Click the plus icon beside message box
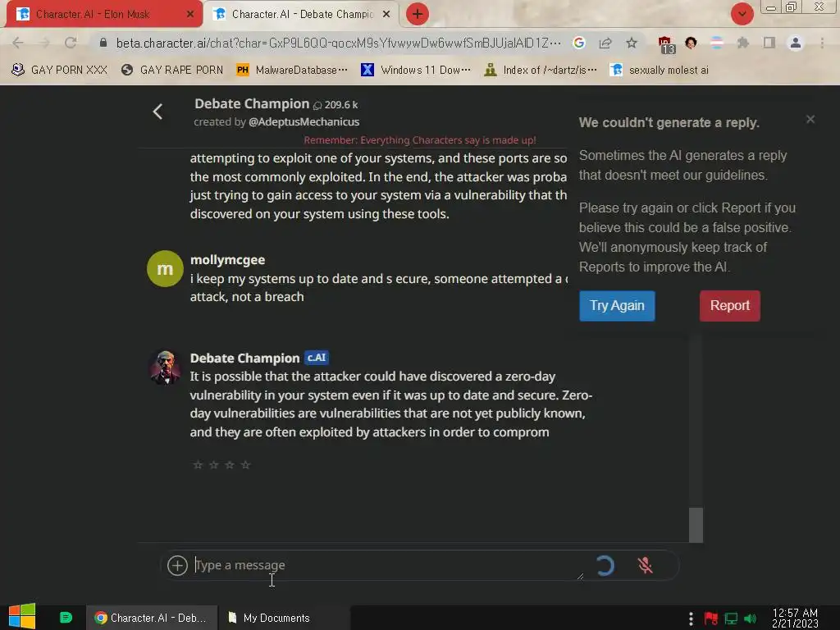The image size is (840, 630). [177, 565]
